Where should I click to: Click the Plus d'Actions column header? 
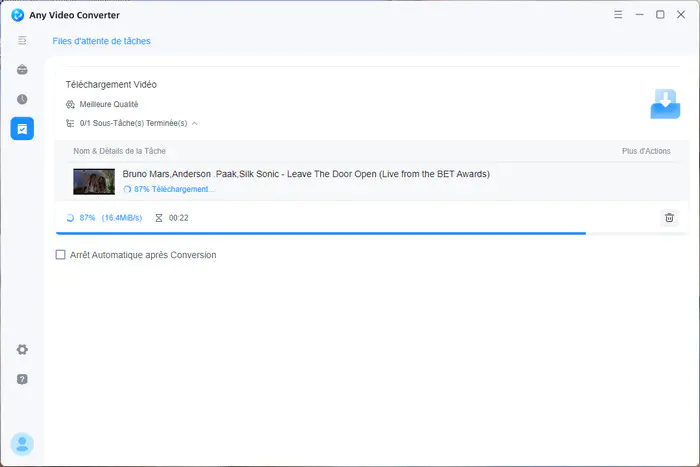(x=646, y=151)
